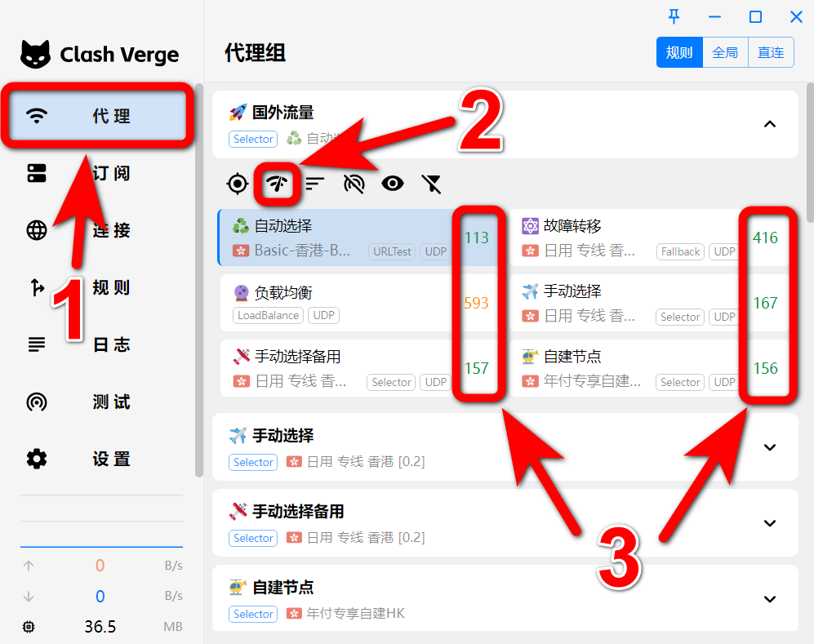Click the radar icon beside 测试

point(37,402)
